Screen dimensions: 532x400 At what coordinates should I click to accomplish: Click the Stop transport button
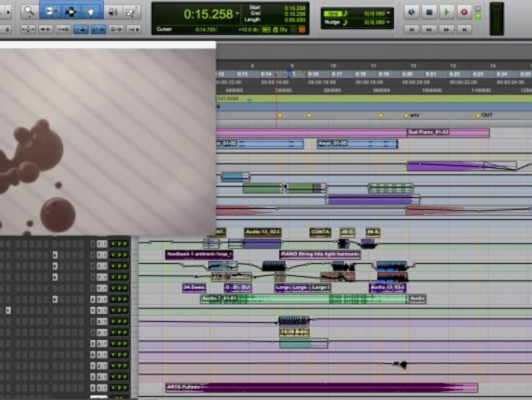pyautogui.click(x=429, y=12)
